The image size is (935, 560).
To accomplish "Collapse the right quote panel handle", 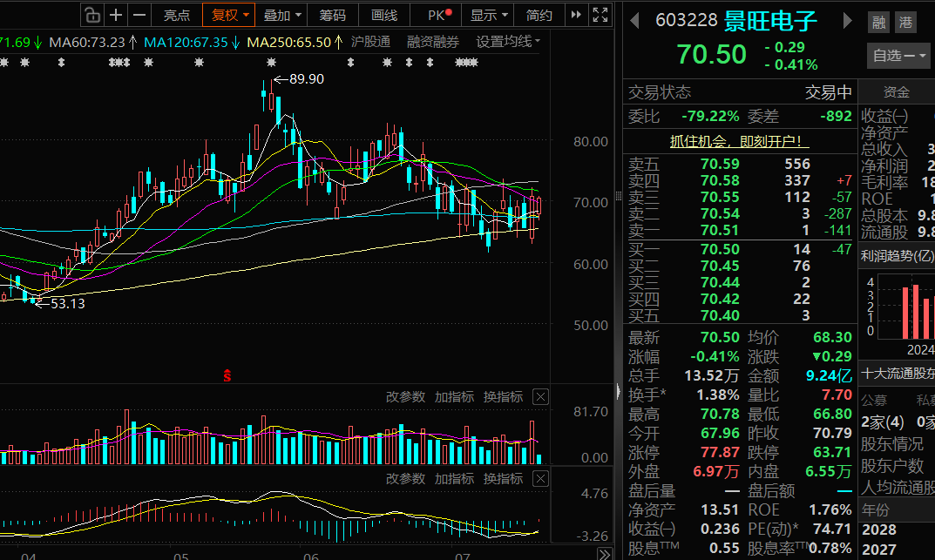I will (x=619, y=391).
